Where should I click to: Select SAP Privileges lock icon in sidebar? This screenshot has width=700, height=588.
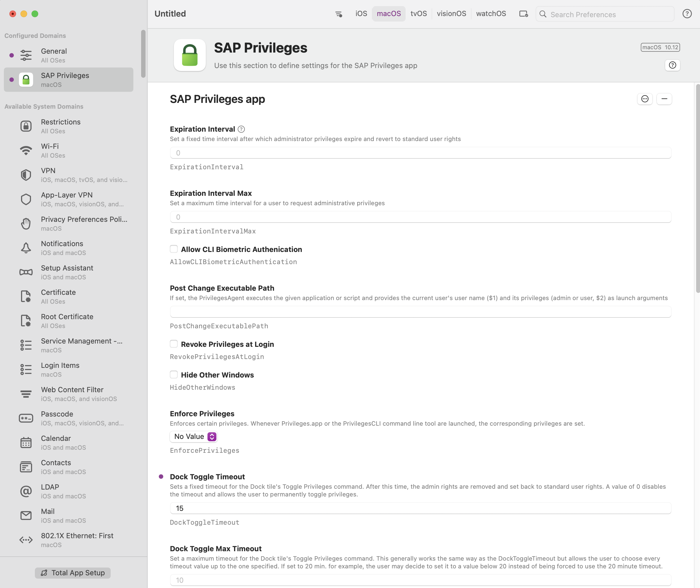pyautogui.click(x=26, y=80)
